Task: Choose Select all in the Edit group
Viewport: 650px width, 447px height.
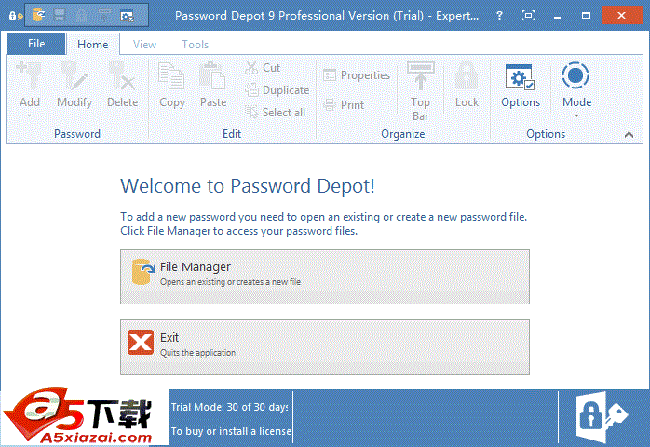Action: pyautogui.click(x=275, y=112)
